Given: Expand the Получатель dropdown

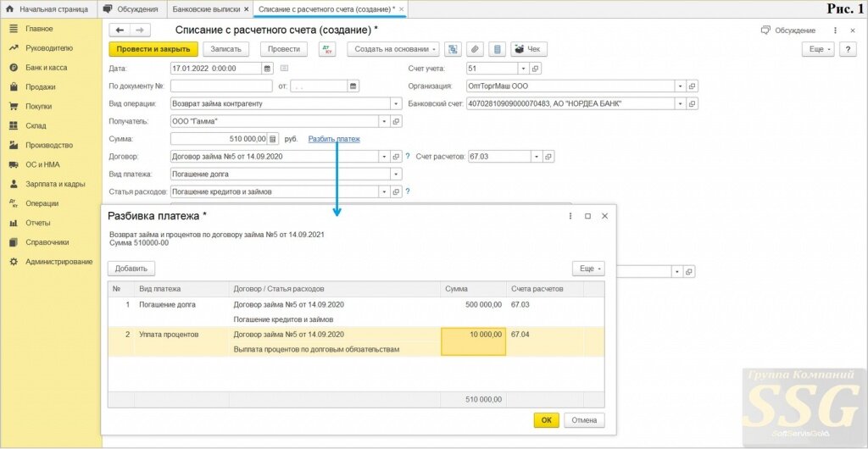Looking at the screenshot, I should click(x=384, y=121).
